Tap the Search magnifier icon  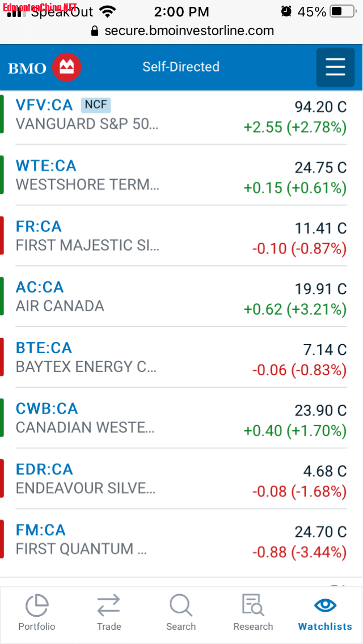181,605
